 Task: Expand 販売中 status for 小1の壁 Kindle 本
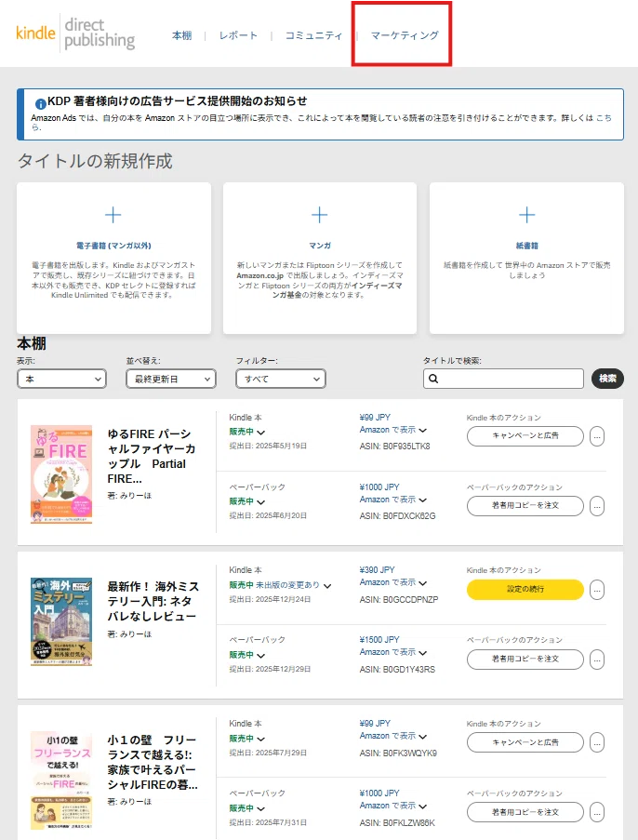click(x=247, y=739)
